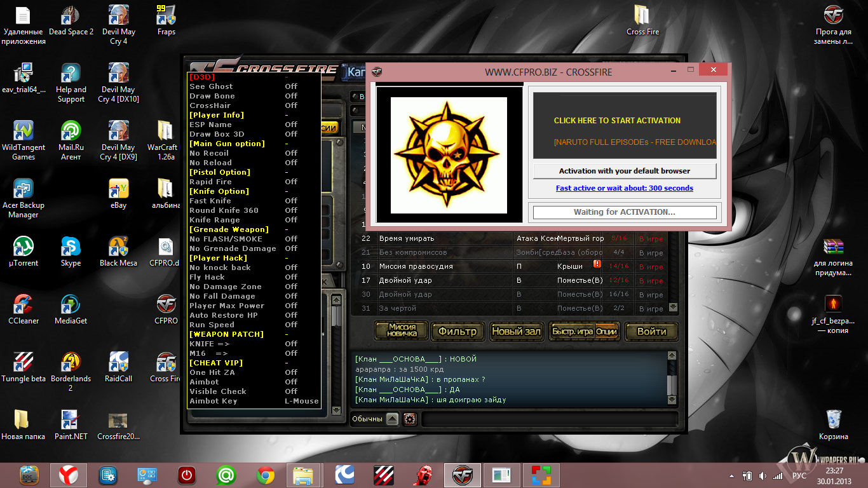Click 'CLICK HERE TO START ACTIVATION' text
This screenshot has height=488, width=868.
point(617,120)
